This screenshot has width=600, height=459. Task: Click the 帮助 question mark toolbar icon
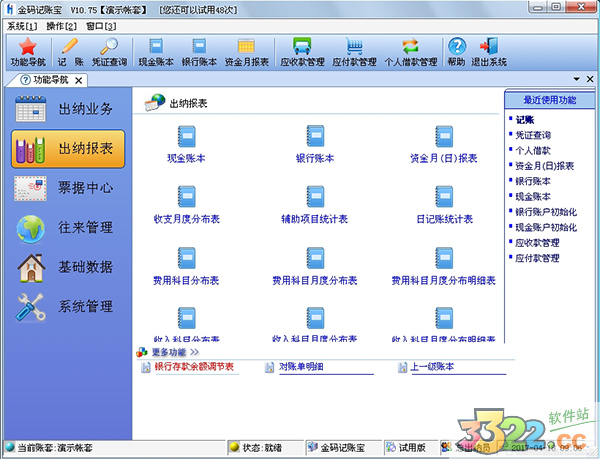coord(457,52)
